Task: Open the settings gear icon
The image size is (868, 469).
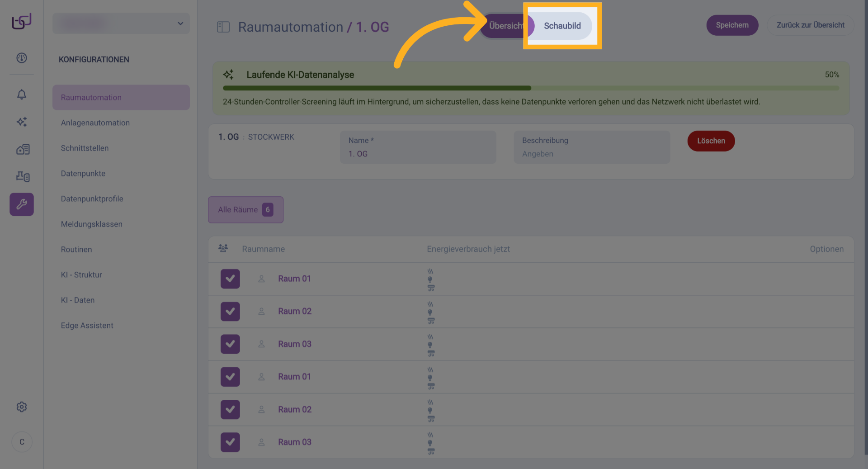Action: [22, 407]
